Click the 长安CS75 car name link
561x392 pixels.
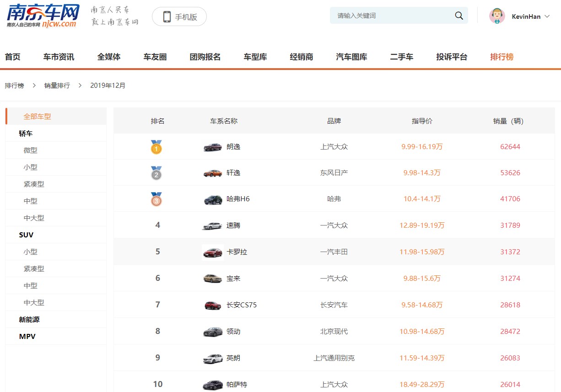coord(242,305)
